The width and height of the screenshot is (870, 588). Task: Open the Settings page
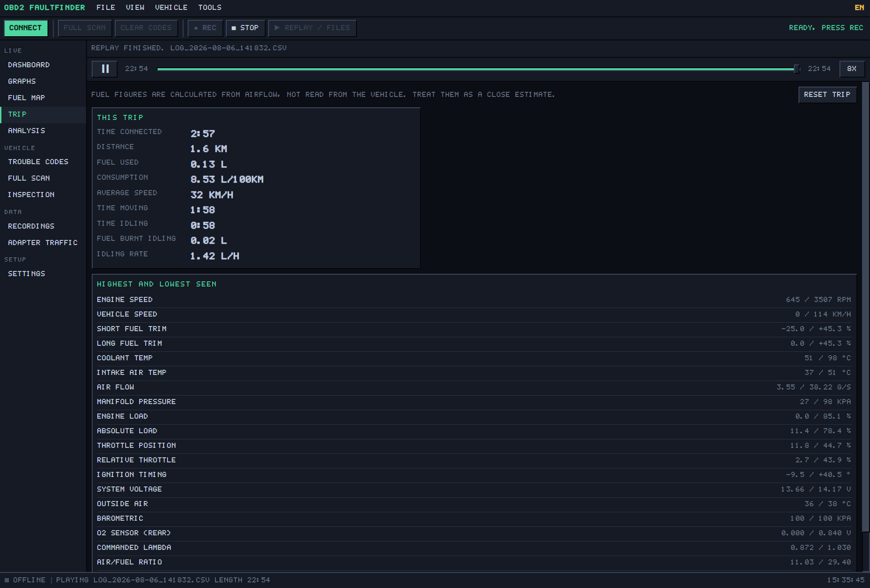(43, 274)
